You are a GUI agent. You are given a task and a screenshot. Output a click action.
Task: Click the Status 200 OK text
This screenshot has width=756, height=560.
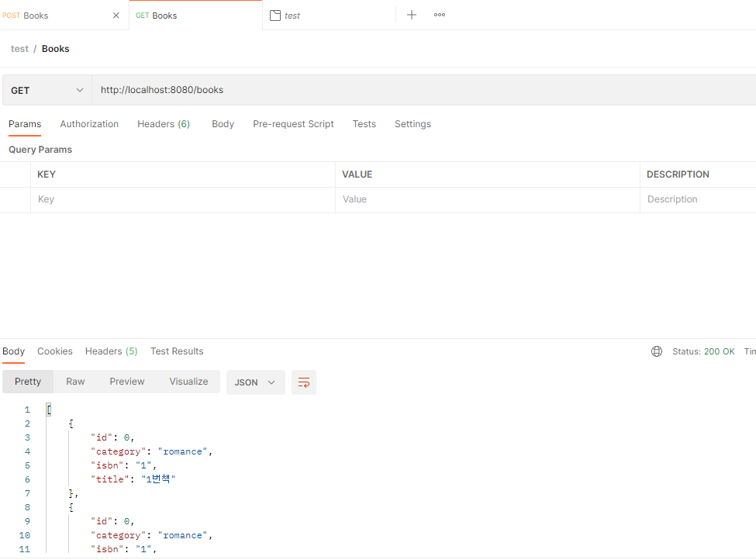[703, 351]
